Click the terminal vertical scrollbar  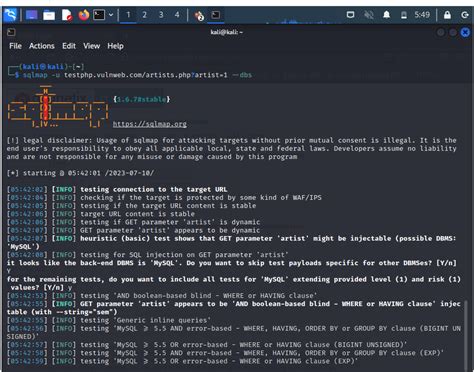[466, 335]
